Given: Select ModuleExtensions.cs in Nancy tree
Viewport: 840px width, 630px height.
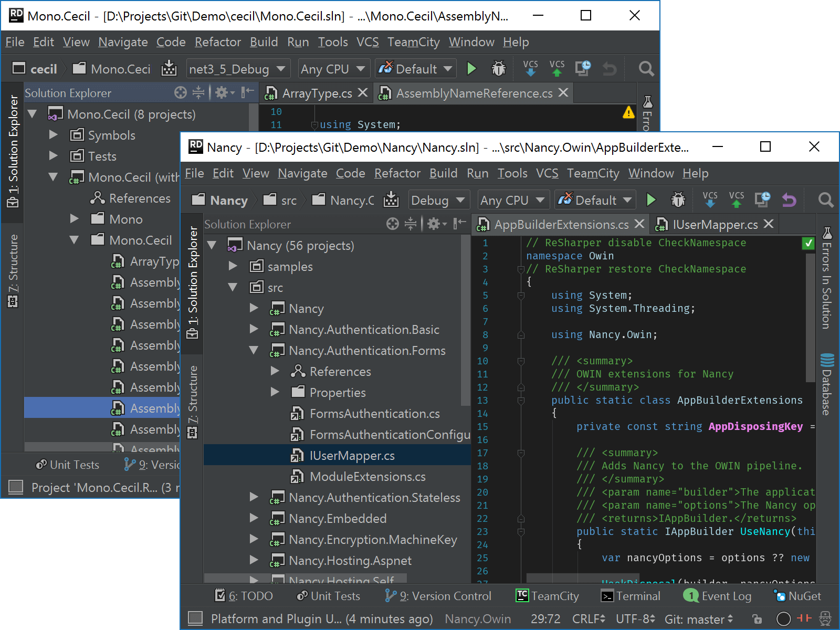Looking at the screenshot, I should pyautogui.click(x=337, y=476).
